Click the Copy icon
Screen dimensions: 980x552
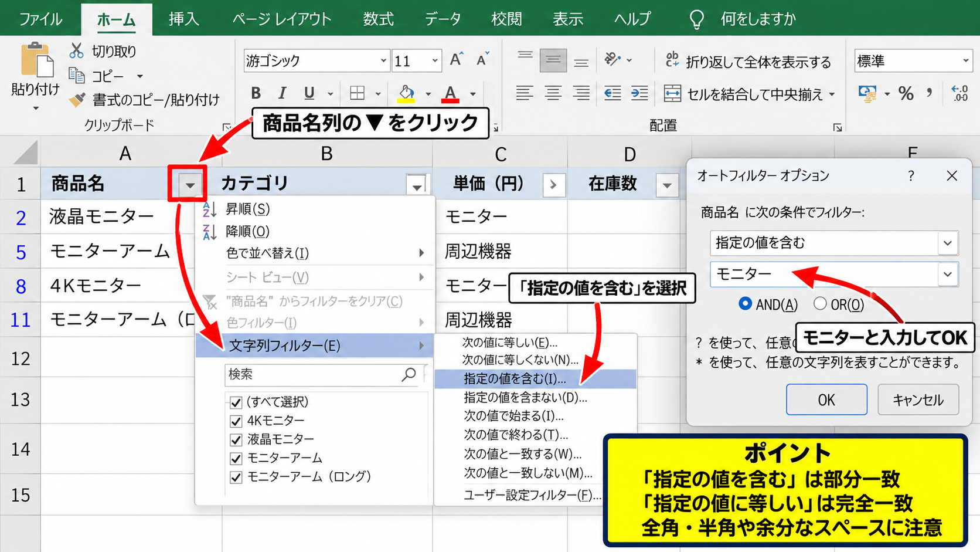pos(77,75)
